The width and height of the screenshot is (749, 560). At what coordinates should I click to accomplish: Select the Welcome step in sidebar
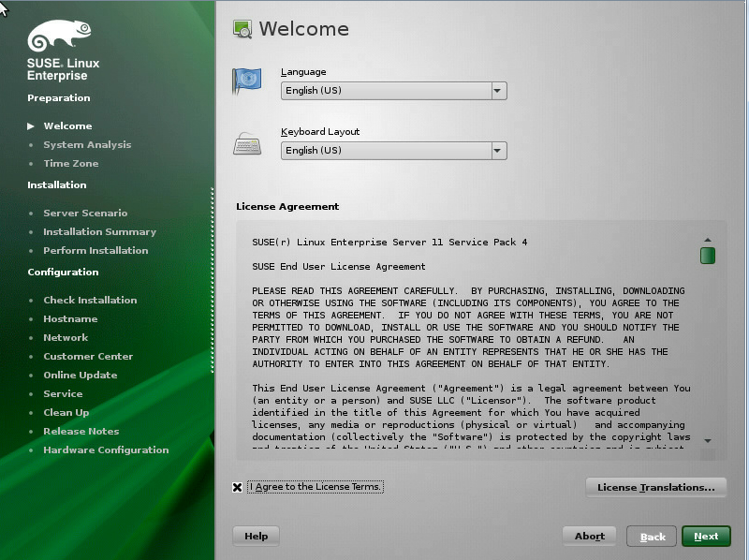(x=67, y=126)
